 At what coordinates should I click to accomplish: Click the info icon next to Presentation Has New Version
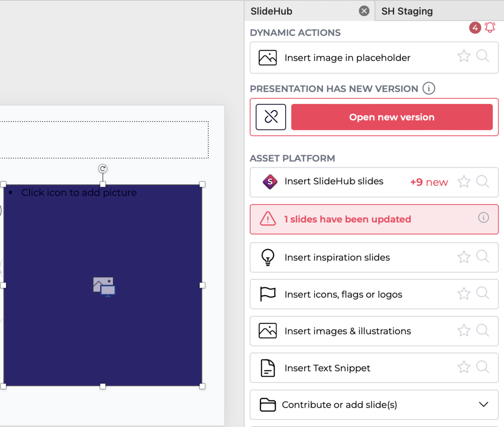[x=429, y=89]
